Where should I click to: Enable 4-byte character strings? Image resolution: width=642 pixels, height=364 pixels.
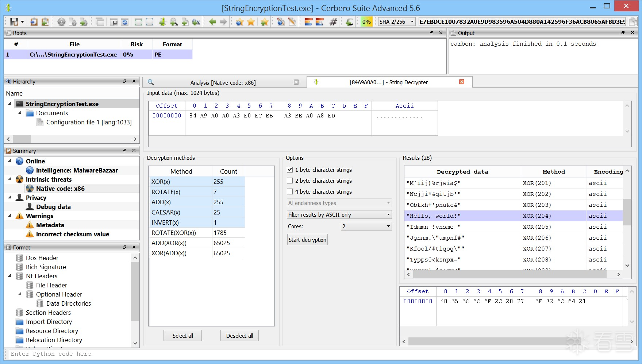[x=290, y=192]
